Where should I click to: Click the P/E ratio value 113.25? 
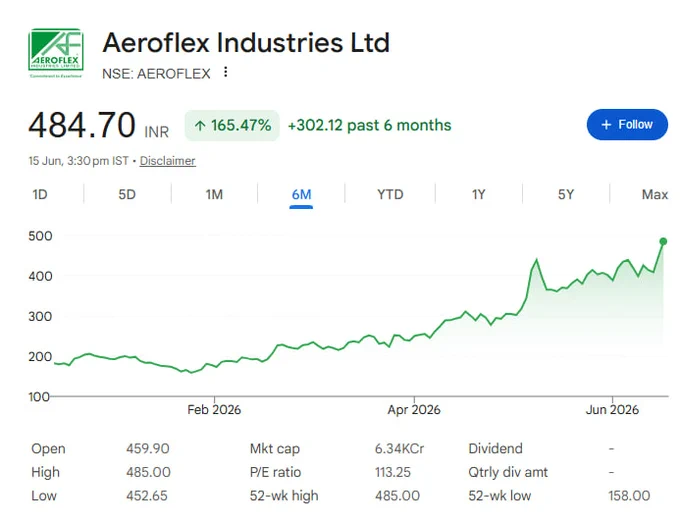point(393,472)
